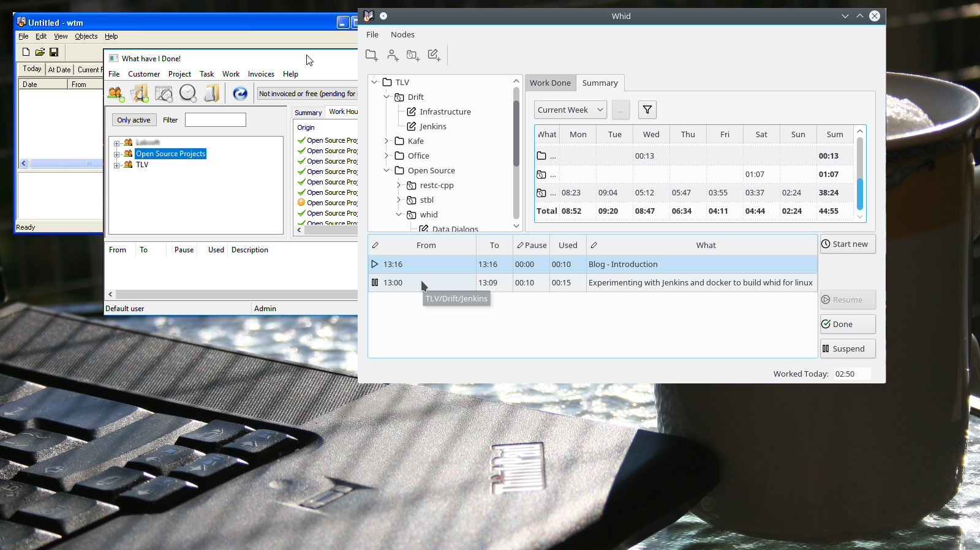Viewport: 980px width, 550px height.
Task: Click the Suspend button
Action: [x=848, y=348]
